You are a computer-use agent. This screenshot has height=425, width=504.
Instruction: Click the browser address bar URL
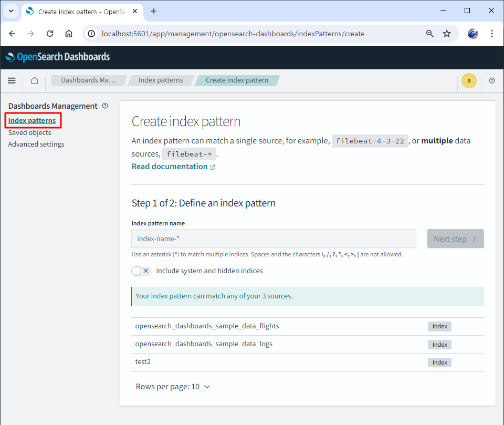coord(233,34)
